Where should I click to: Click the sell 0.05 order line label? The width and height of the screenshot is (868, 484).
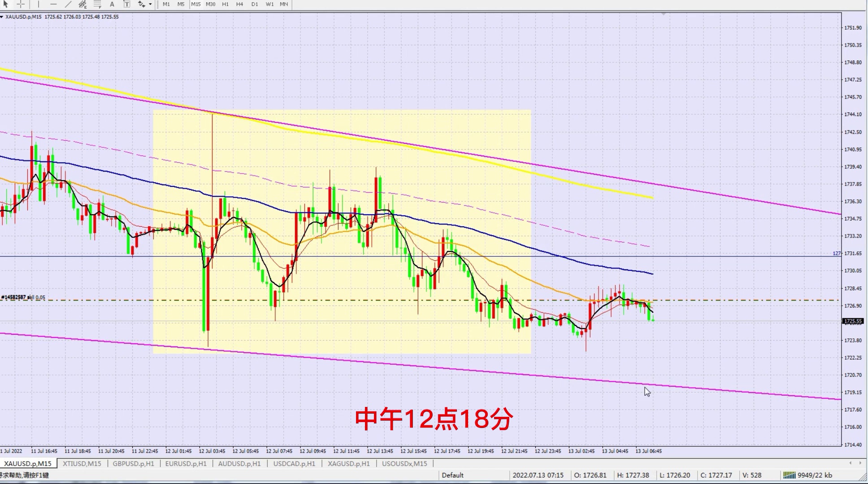click(x=23, y=297)
